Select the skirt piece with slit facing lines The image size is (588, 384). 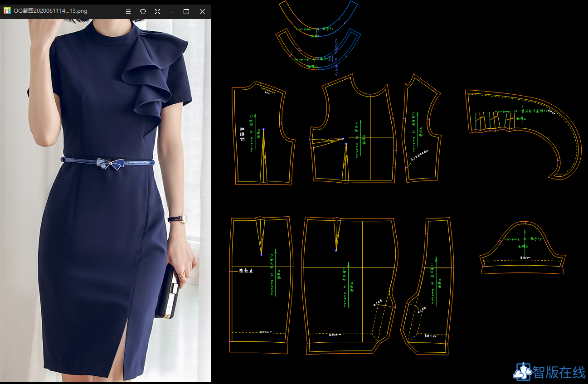pyautogui.click(x=350, y=286)
